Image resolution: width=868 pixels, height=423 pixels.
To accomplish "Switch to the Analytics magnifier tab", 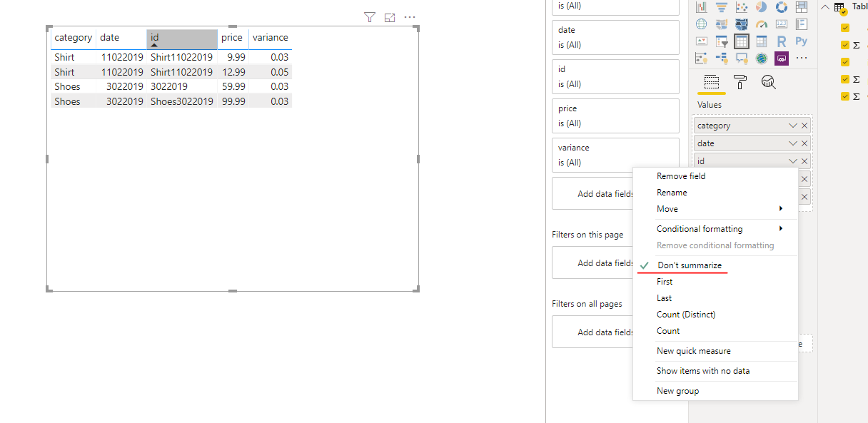I will point(768,82).
